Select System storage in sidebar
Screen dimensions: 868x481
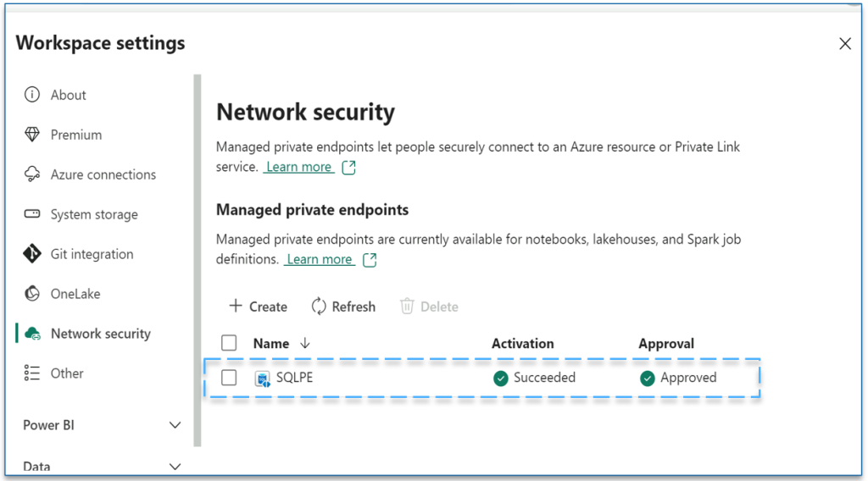[x=94, y=214]
